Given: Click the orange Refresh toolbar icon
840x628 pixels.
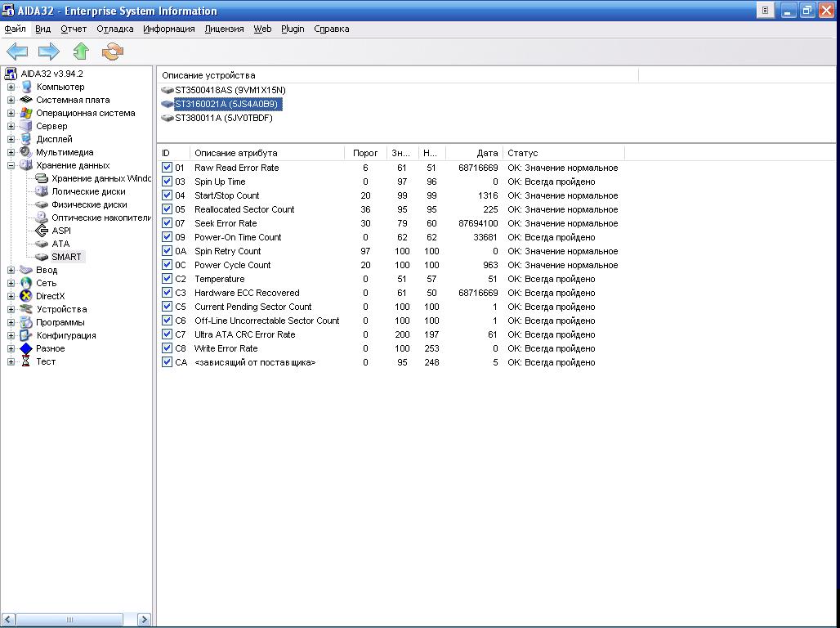Looking at the screenshot, I should point(113,52).
